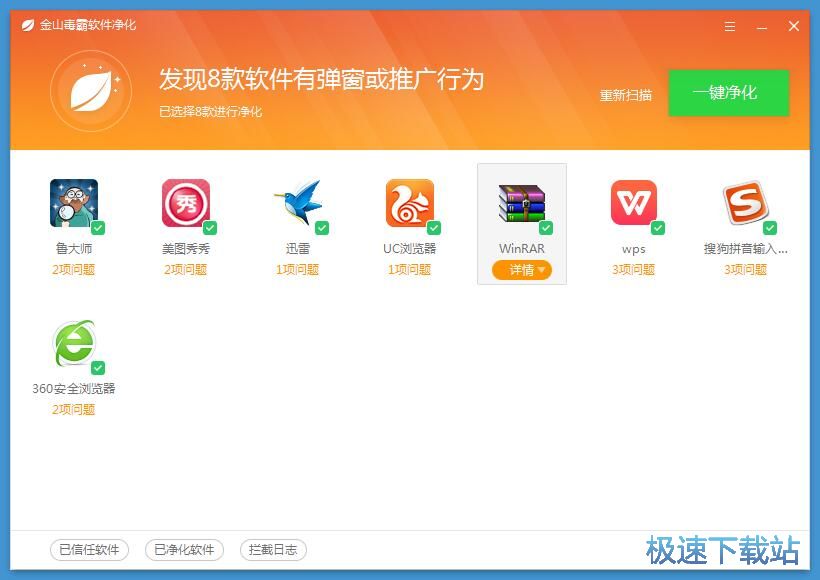Open the 已净化软件 list
The height and width of the screenshot is (580, 820).
(x=184, y=550)
